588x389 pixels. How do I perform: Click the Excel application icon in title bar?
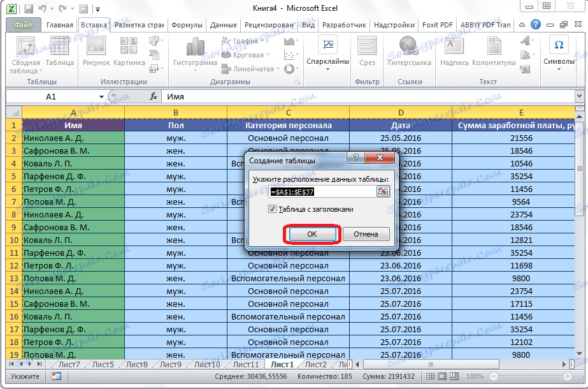(11, 8)
